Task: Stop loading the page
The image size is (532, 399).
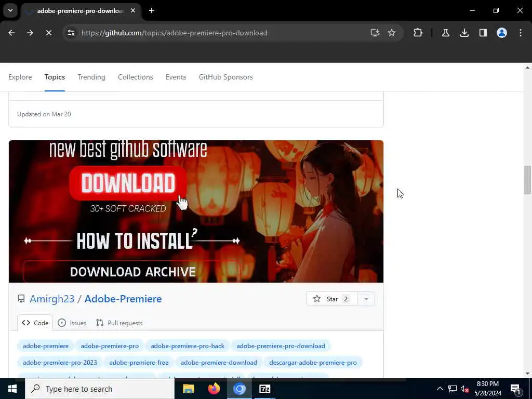Action: pyautogui.click(x=49, y=33)
